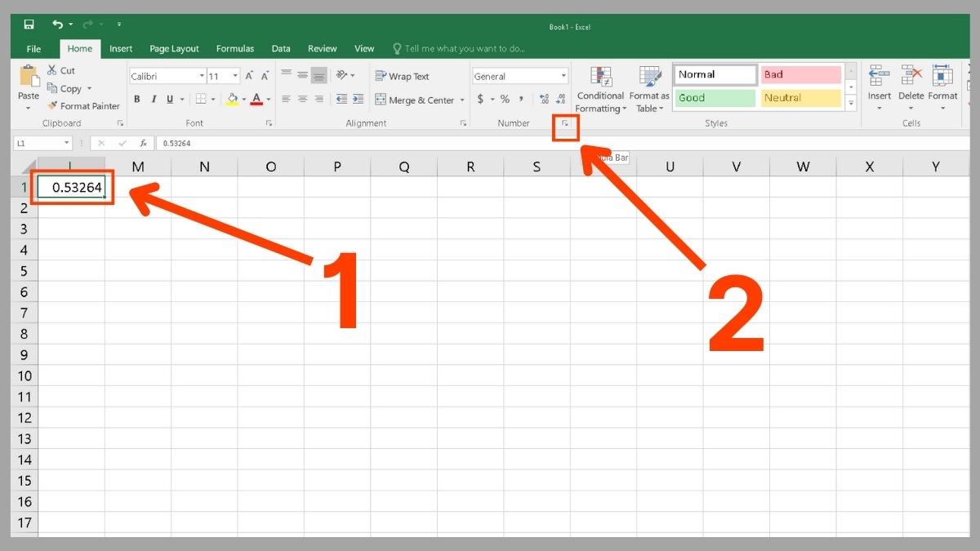Open the Number Format dialog launcher
This screenshot has height=551, width=980.
coord(565,123)
